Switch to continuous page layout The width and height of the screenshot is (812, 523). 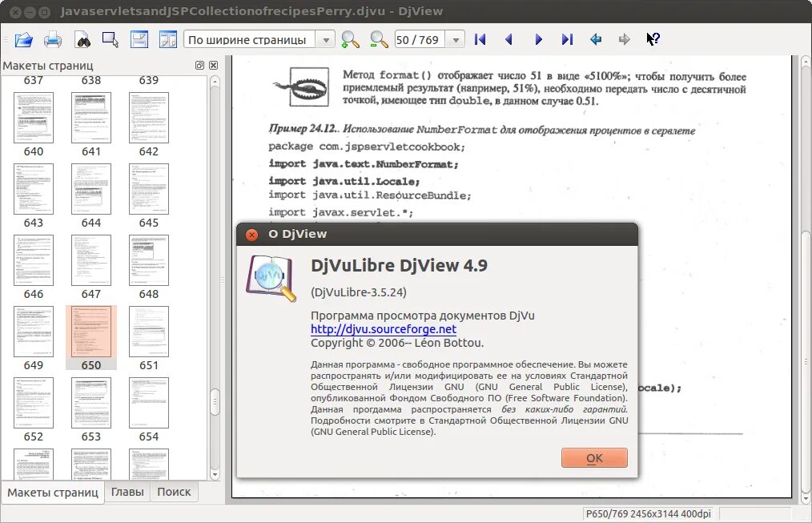[139, 39]
